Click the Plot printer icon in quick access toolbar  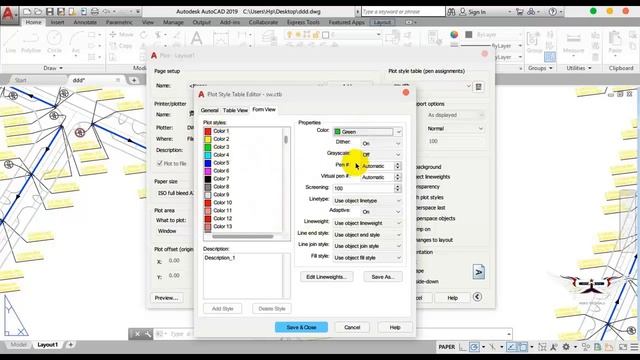pos(95,12)
